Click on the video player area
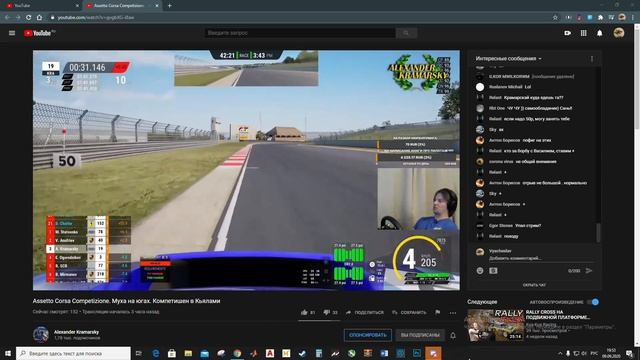Viewport: 640px width, 360px height. pos(246,170)
